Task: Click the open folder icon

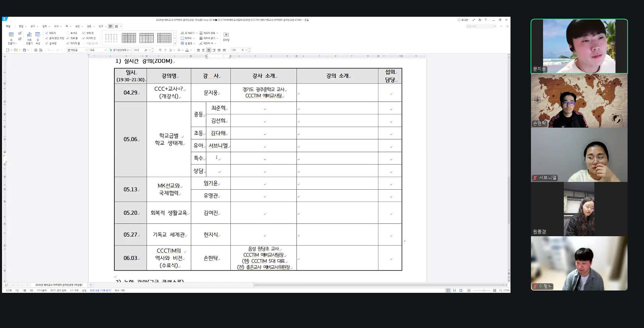Action: pyautogui.click(x=16, y=50)
